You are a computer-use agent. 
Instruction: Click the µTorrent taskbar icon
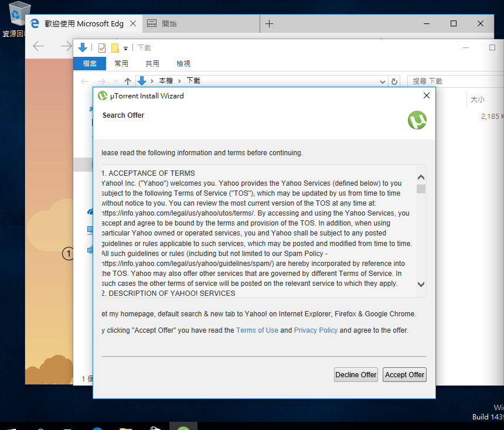click(183, 426)
